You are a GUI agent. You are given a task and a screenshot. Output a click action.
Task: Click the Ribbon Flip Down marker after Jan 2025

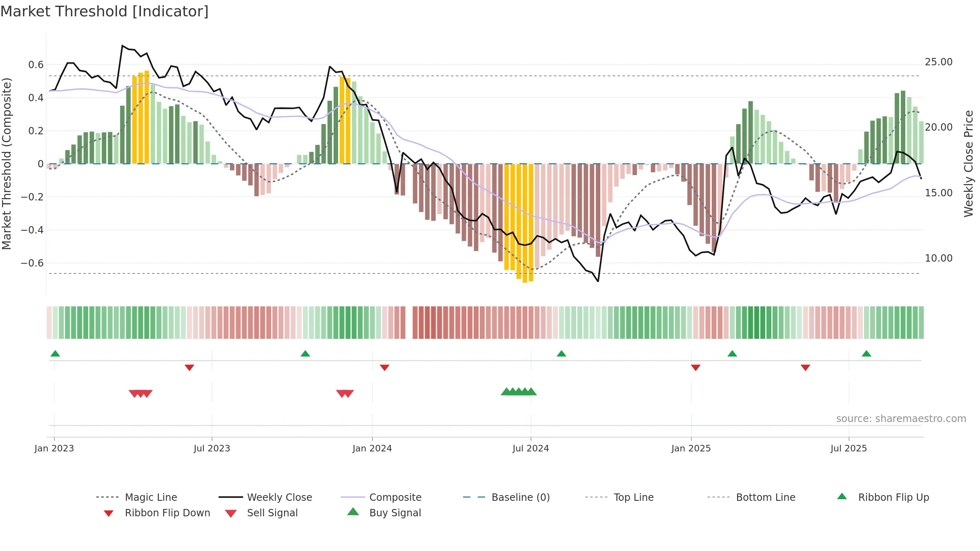tap(696, 368)
